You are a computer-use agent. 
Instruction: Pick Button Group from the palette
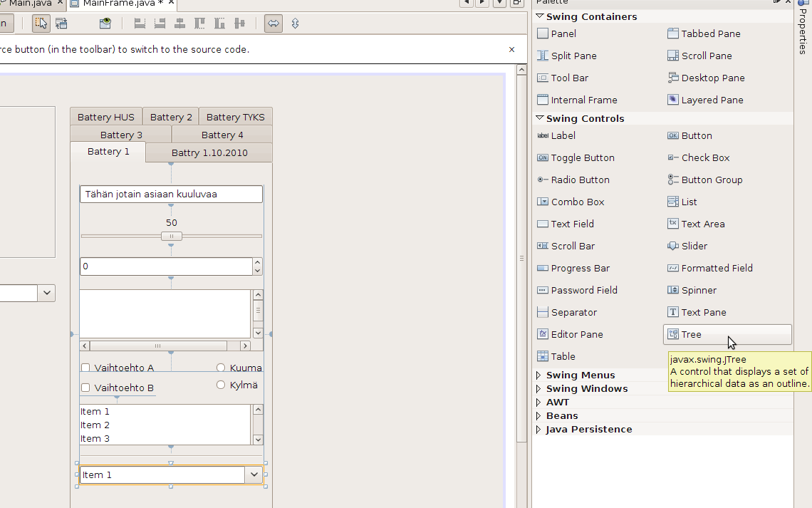(705, 180)
